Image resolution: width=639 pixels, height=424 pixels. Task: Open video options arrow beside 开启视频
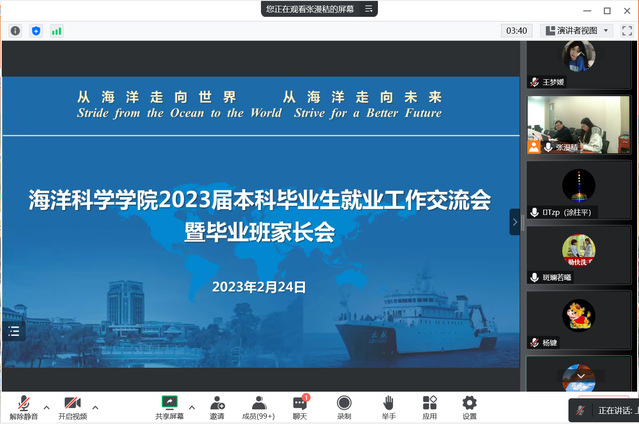pos(96,408)
